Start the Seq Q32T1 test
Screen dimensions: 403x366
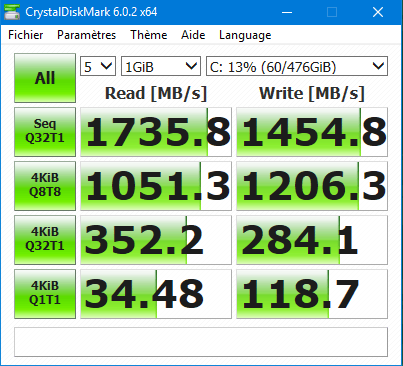[45, 132]
